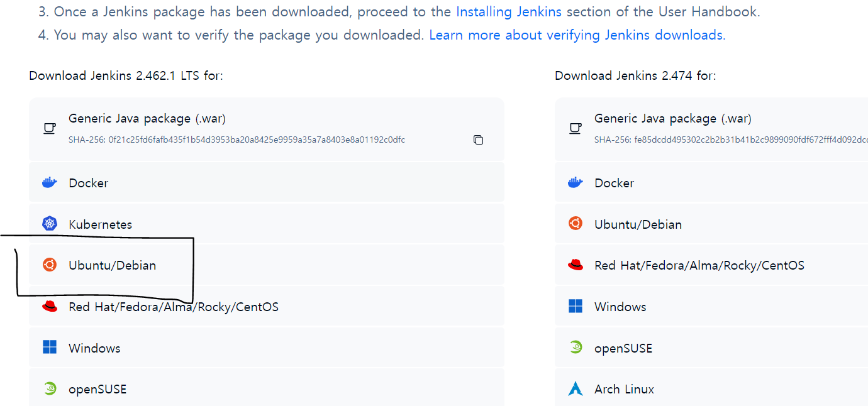Select the Kubernetes download option
The image size is (868, 406).
[x=267, y=224]
